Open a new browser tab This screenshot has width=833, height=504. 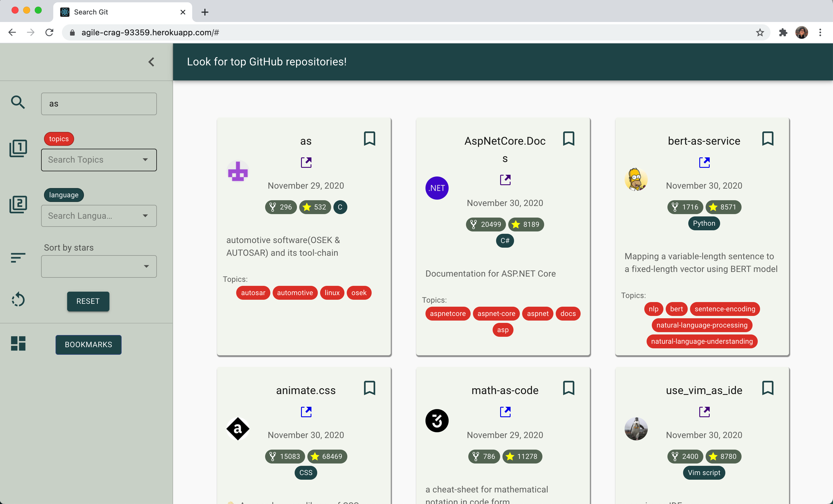coord(205,12)
